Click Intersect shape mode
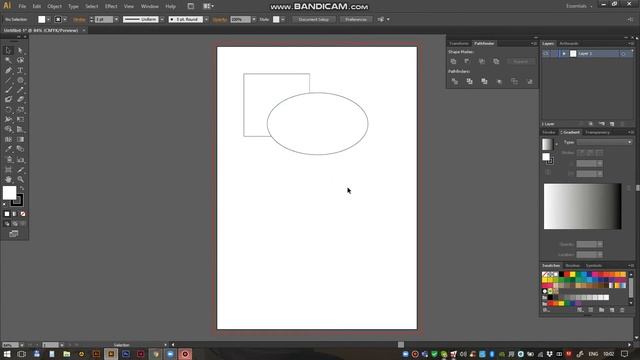The image size is (640, 360). point(482,61)
